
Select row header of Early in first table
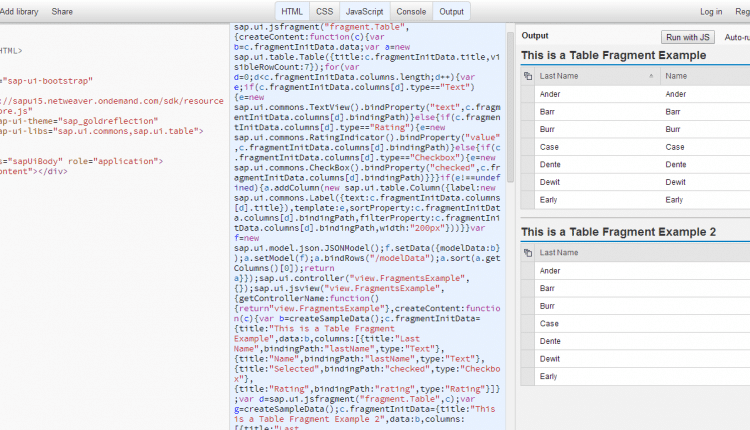528,200
